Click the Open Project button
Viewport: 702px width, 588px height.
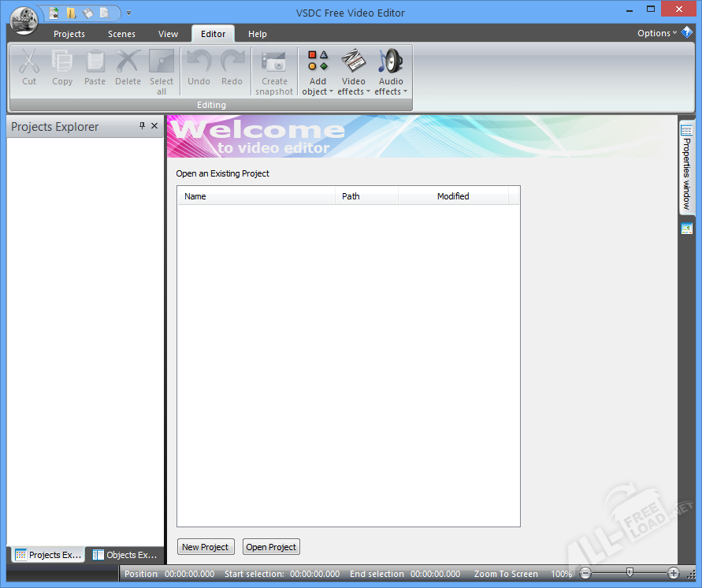271,547
